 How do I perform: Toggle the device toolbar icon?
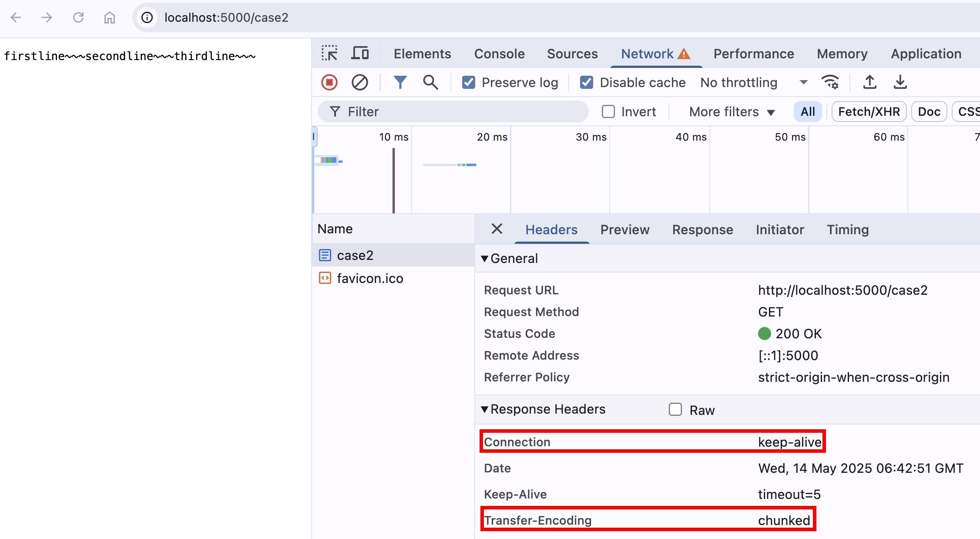360,54
